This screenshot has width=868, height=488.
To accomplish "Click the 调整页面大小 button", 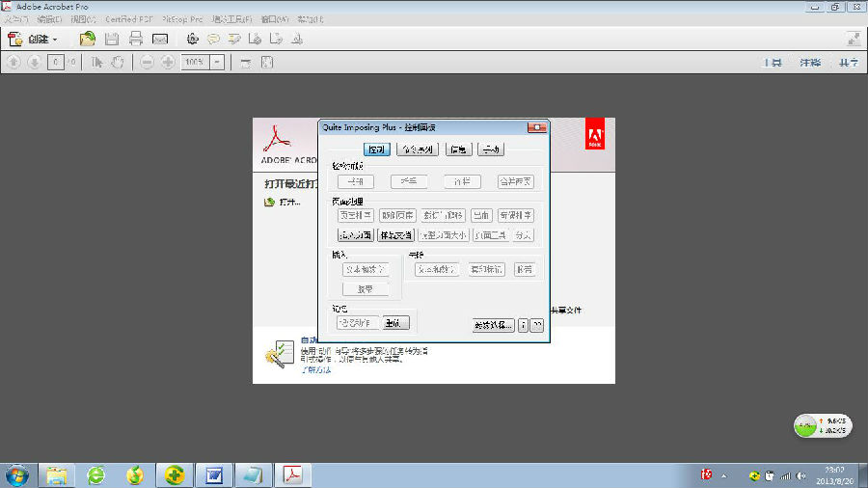I will [444, 235].
